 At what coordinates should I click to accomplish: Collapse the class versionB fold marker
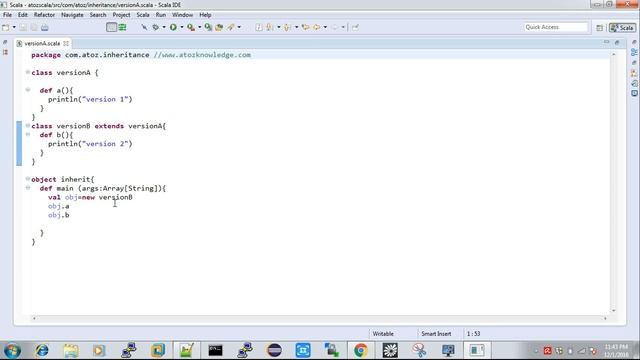coord(28,125)
